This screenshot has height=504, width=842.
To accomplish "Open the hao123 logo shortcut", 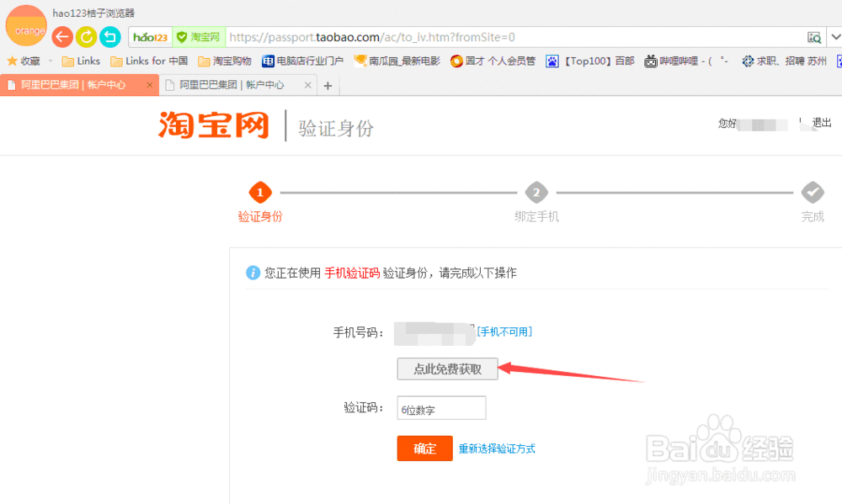I will click(x=151, y=37).
